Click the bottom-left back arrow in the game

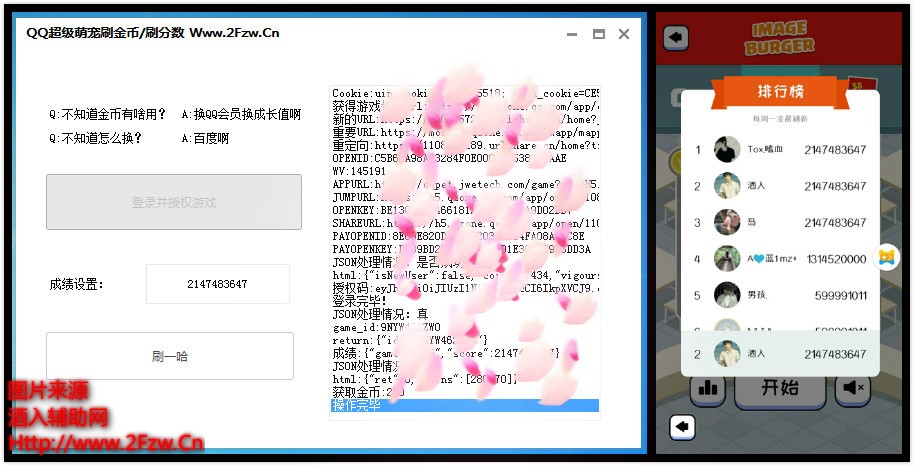pos(682,426)
